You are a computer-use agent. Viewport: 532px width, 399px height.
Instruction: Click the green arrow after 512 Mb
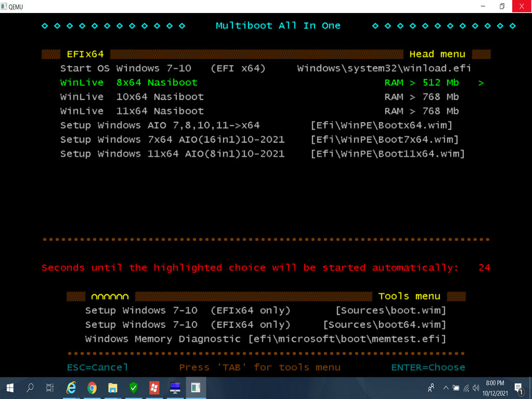coord(481,83)
